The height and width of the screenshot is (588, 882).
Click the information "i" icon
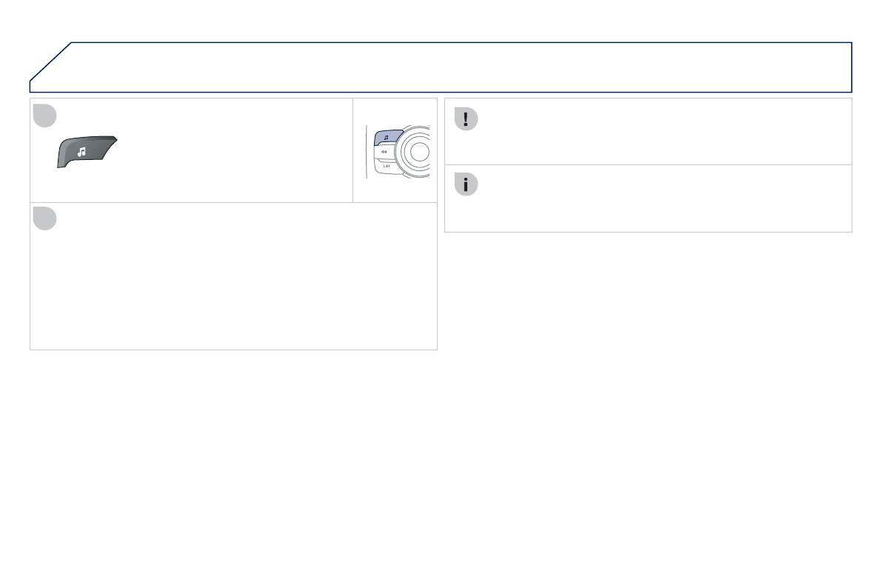466,185
